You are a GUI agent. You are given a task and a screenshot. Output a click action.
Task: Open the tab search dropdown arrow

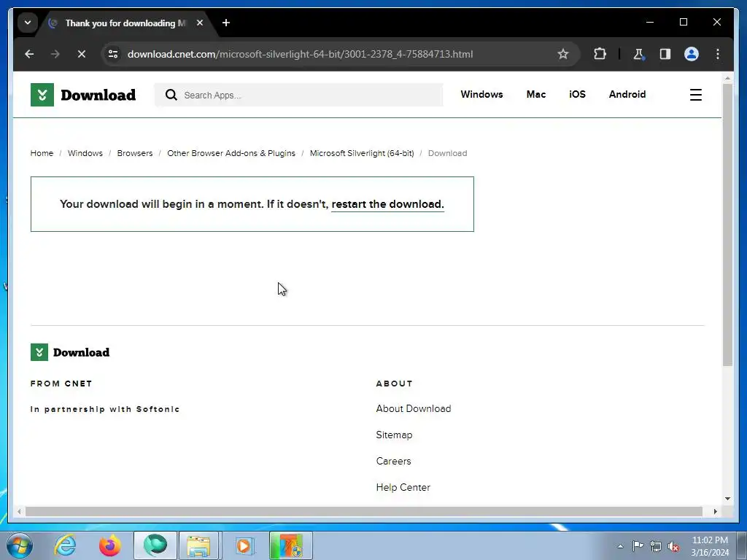click(x=28, y=23)
